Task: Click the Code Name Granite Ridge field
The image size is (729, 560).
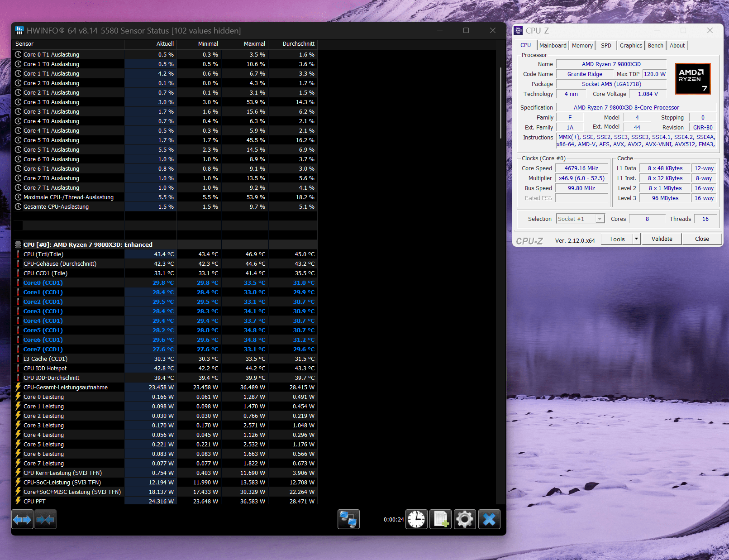Action: [585, 74]
